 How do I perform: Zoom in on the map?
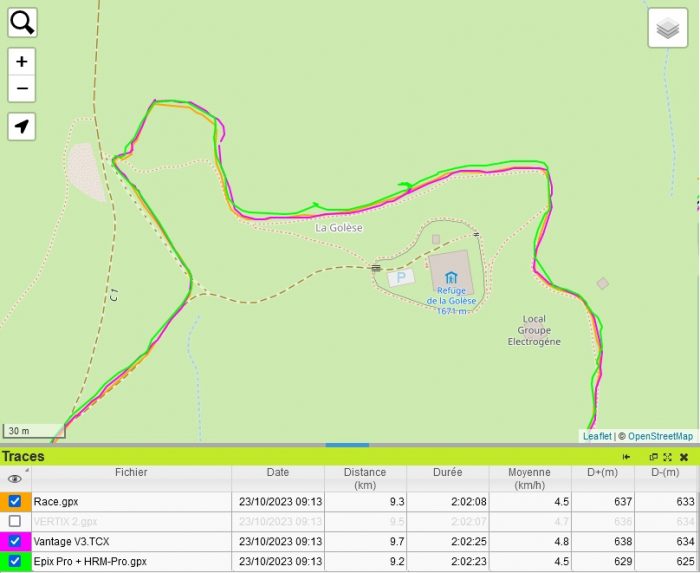22,60
